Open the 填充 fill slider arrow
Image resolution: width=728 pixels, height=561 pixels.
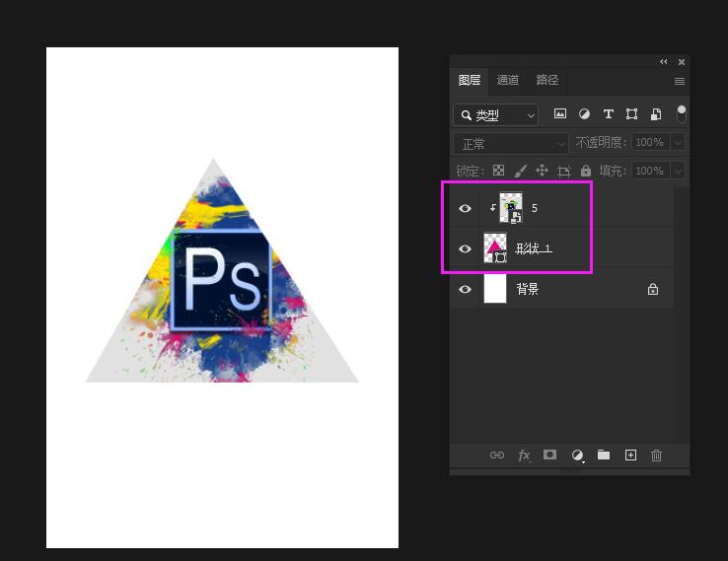click(x=678, y=171)
